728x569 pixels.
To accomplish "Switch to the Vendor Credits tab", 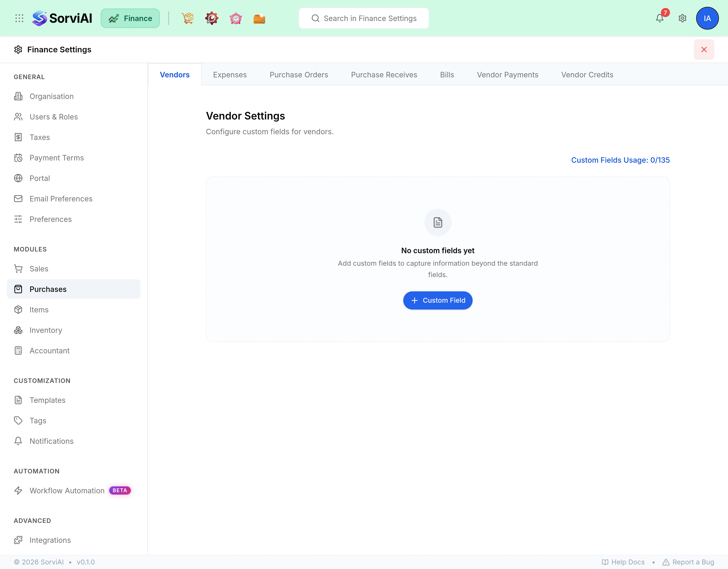I will click(x=587, y=75).
